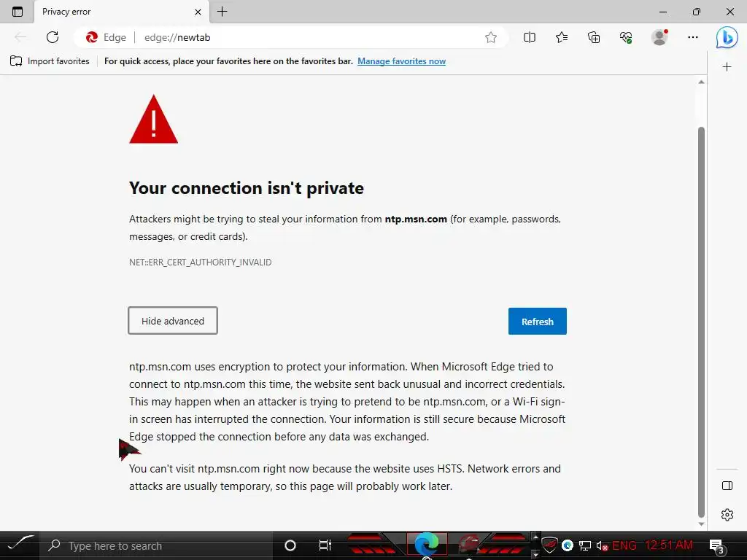Click the Edge site info icon

tap(106, 37)
